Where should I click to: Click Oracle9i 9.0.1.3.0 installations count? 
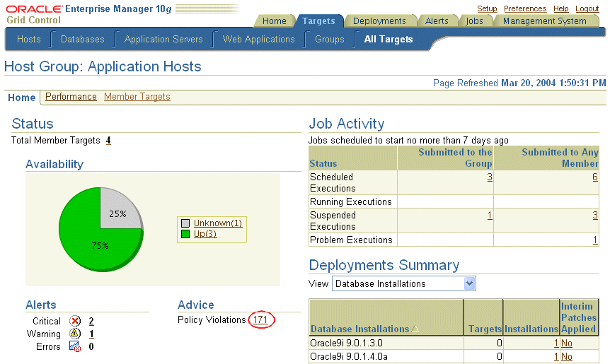coord(556,343)
